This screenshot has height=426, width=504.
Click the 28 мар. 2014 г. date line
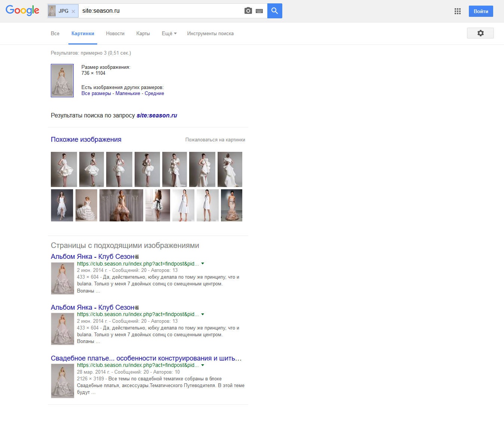click(x=128, y=372)
